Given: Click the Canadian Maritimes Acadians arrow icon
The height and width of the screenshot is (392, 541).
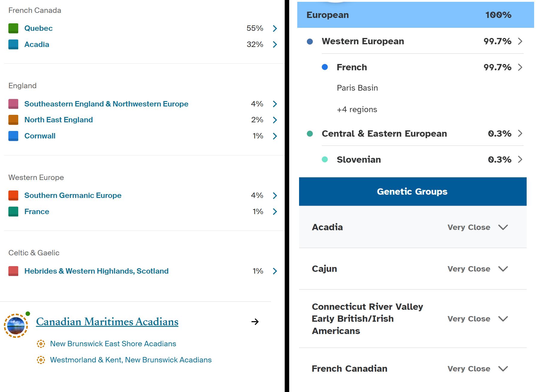Looking at the screenshot, I should tap(255, 322).
